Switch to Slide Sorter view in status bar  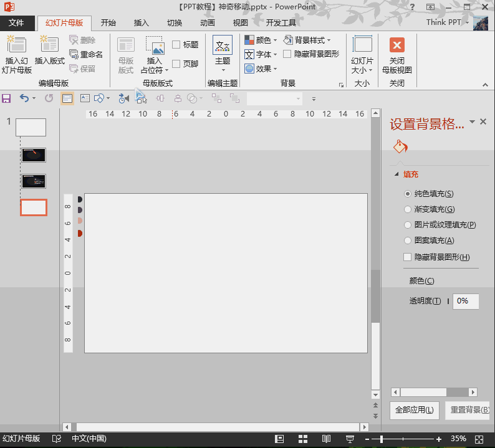click(x=304, y=439)
